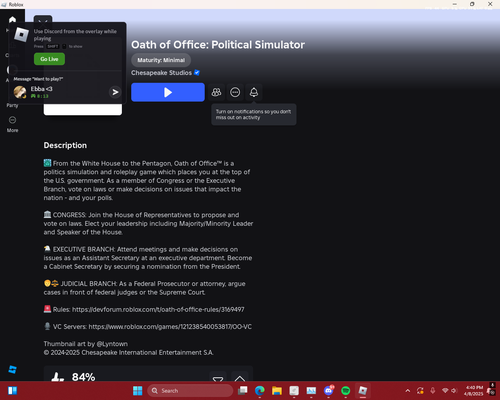This screenshot has width=500, height=400.
Task: Click the Go Live button in Discord overlay
Action: point(49,59)
